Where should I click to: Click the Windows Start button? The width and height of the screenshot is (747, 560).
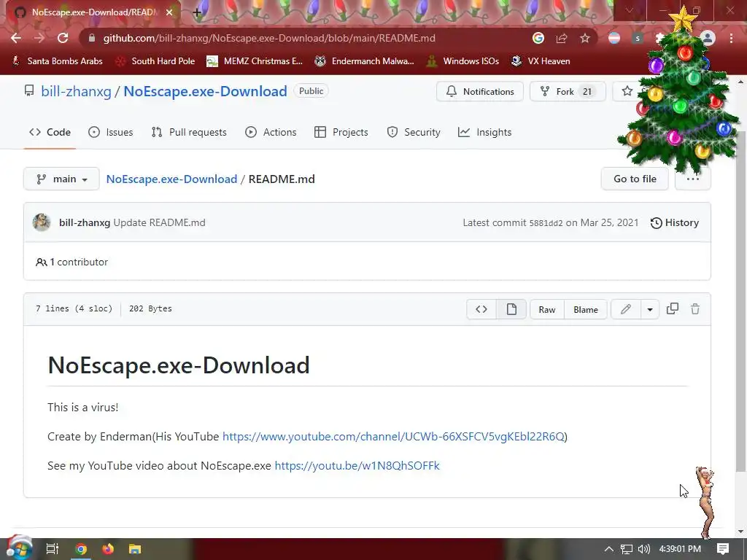coord(19,548)
